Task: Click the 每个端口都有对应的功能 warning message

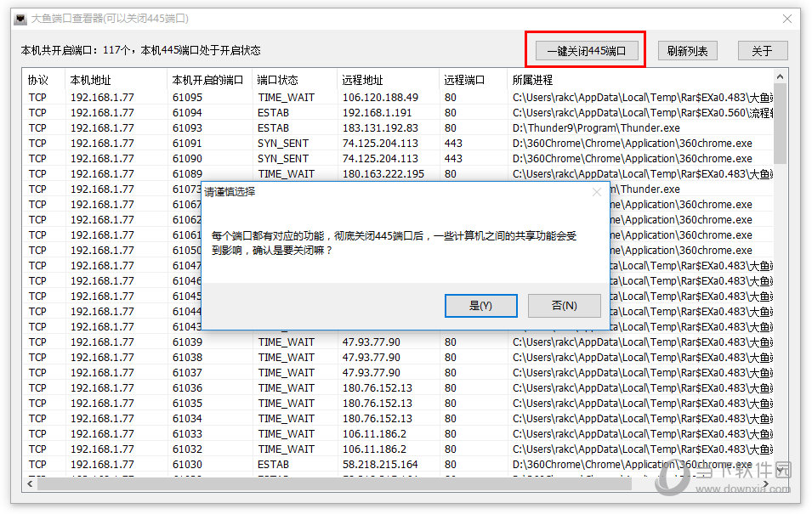Action: click(x=394, y=243)
